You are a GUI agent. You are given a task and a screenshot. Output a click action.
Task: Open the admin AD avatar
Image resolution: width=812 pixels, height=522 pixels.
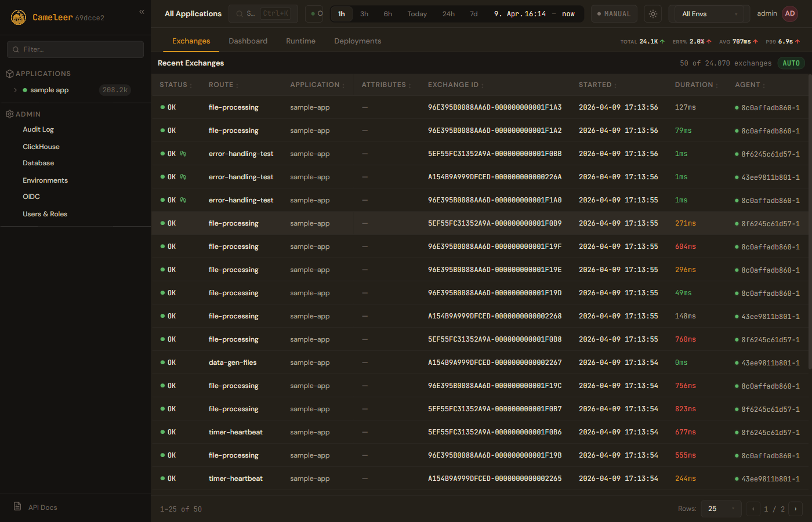(790, 14)
